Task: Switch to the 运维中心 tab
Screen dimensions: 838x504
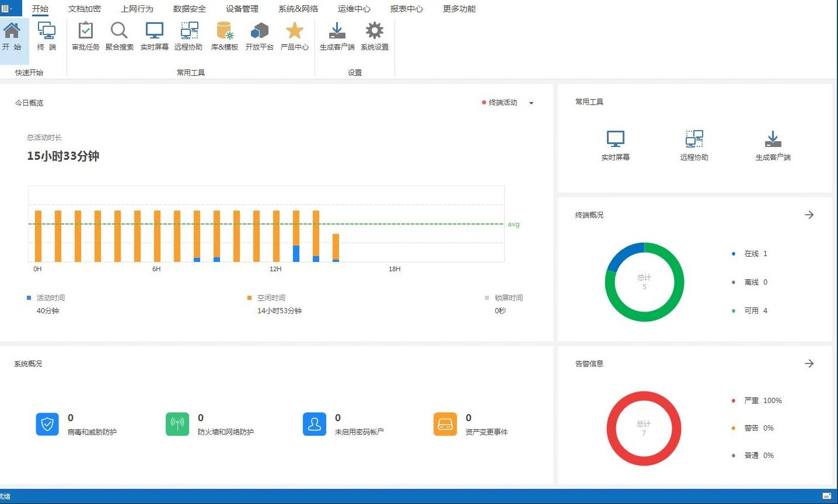Action: [354, 9]
